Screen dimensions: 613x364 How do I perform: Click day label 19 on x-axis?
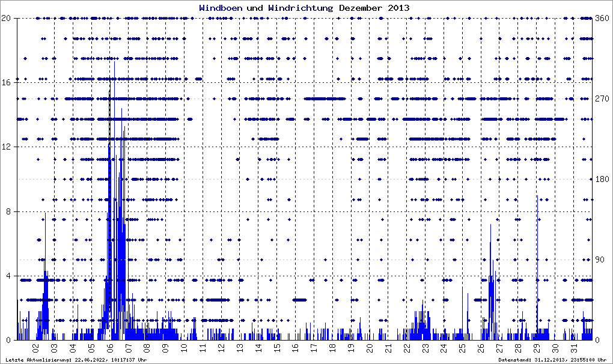click(x=351, y=348)
